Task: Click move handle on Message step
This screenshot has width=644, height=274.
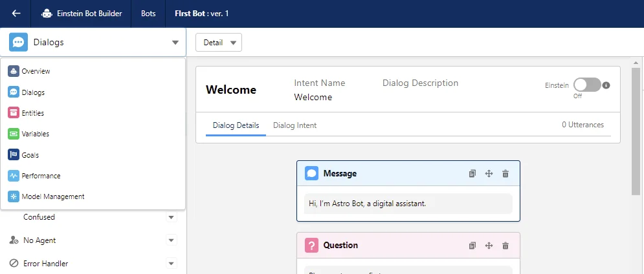Action: click(x=489, y=173)
